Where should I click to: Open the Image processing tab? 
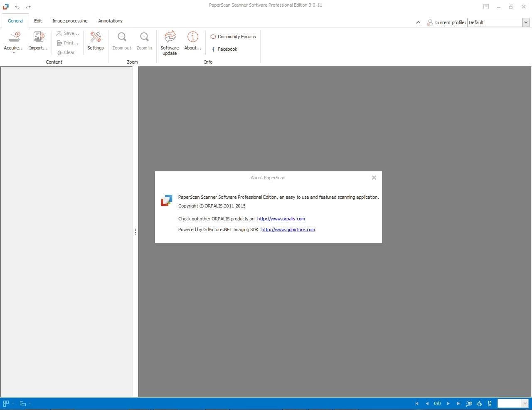point(70,21)
